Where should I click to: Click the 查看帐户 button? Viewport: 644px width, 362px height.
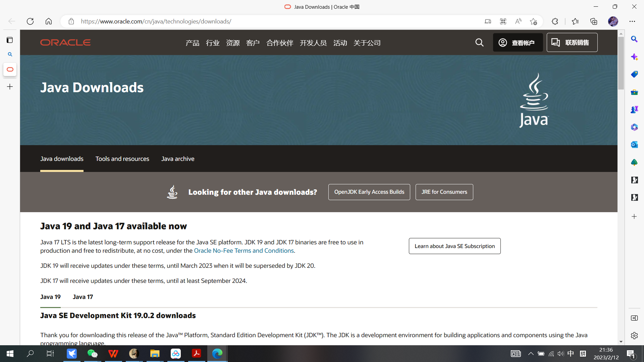pyautogui.click(x=518, y=43)
